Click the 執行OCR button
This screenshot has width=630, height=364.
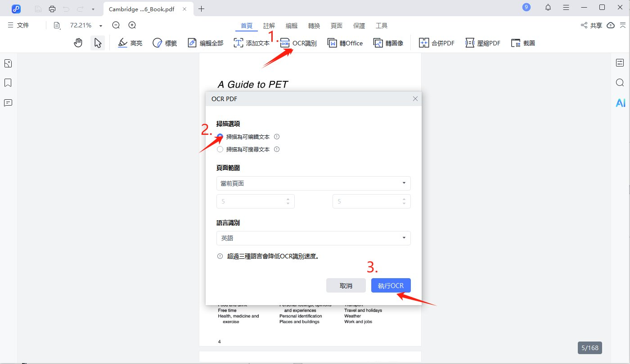(391, 285)
